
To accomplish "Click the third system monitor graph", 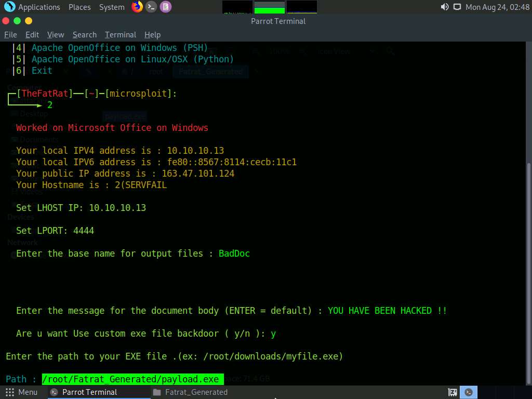I will (302, 7).
